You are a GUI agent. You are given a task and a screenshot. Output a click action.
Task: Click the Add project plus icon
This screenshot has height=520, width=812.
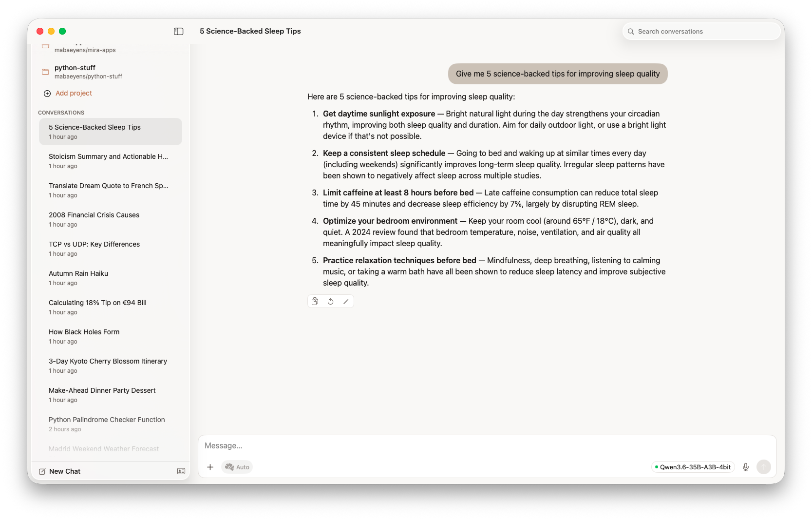47,94
